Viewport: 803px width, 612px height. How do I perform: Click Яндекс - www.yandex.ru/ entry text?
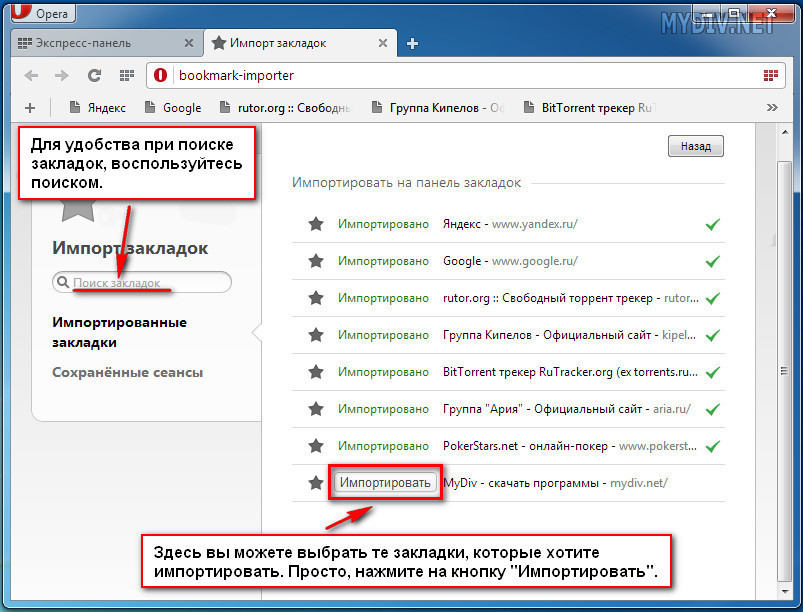(510, 224)
